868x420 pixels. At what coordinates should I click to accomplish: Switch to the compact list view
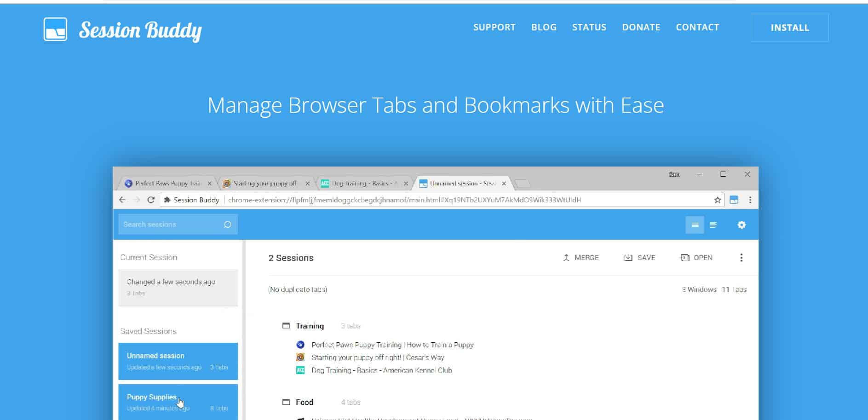click(713, 225)
